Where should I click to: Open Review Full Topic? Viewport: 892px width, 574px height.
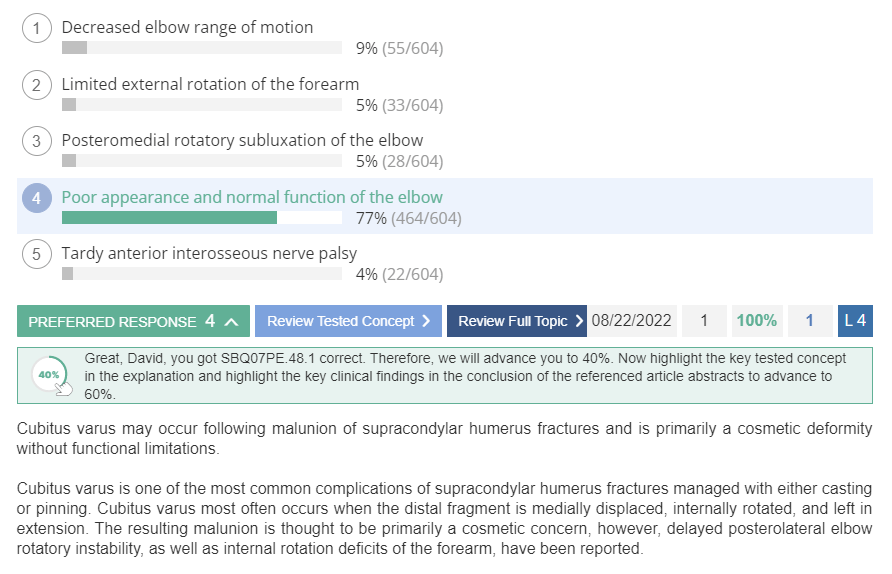click(x=517, y=321)
